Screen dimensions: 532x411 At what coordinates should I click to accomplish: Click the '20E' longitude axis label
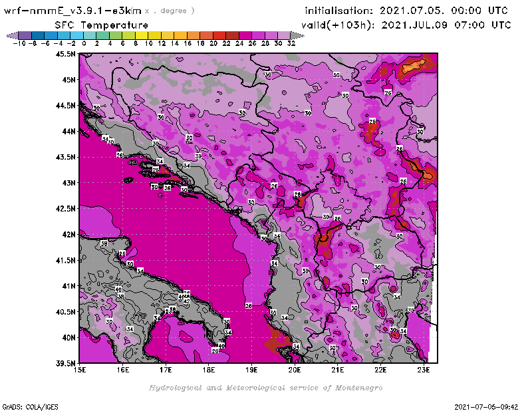coord(295,370)
